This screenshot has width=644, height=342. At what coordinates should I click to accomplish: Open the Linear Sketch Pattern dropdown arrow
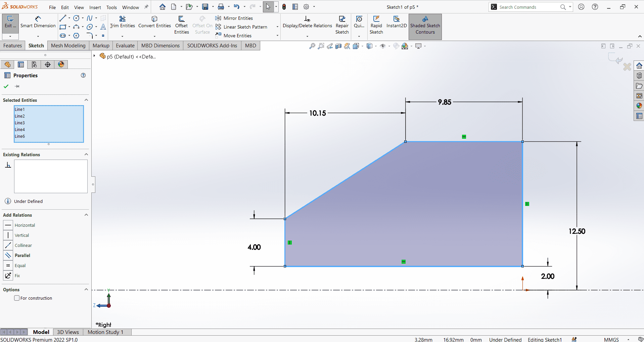tap(277, 27)
